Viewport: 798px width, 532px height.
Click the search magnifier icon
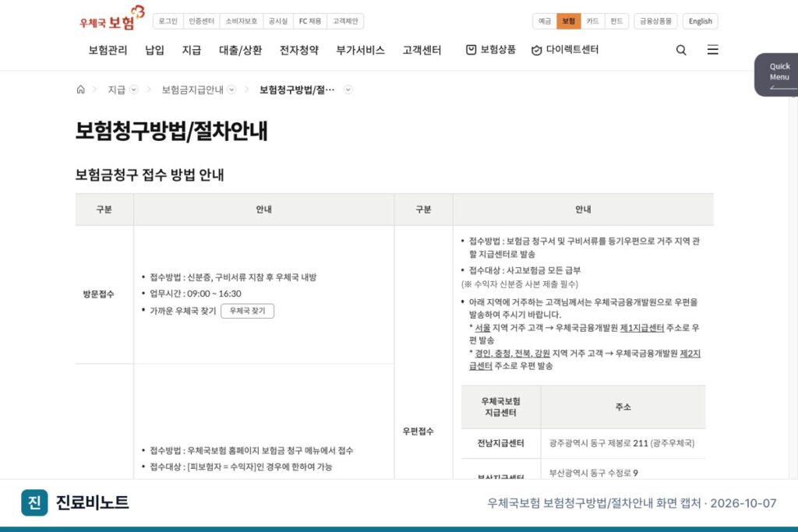[681, 50]
